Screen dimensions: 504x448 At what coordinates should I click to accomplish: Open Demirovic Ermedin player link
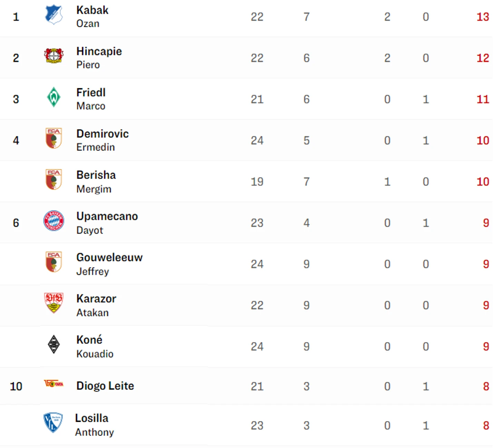pos(103,140)
